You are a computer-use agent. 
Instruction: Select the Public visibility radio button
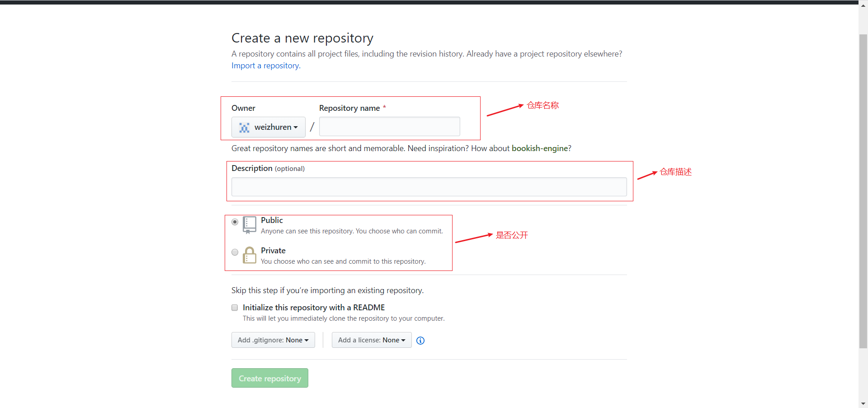click(235, 222)
